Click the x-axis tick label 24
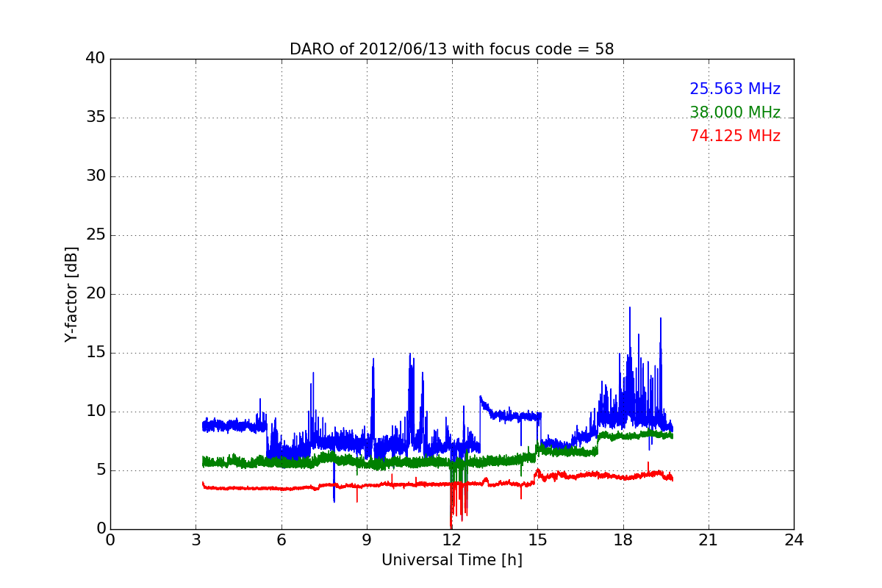This screenshot has width=882, height=588. click(794, 540)
